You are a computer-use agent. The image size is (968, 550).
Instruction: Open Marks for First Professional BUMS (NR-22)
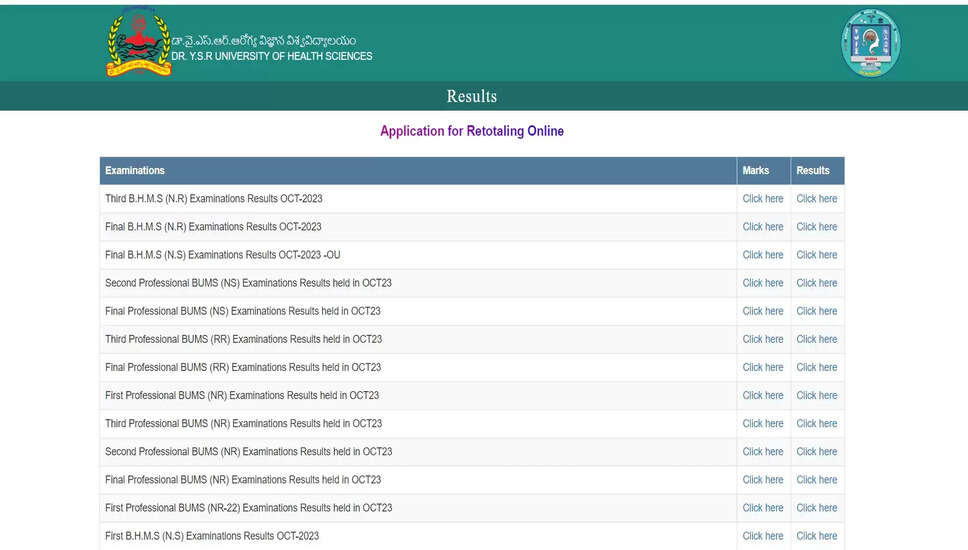click(x=762, y=507)
